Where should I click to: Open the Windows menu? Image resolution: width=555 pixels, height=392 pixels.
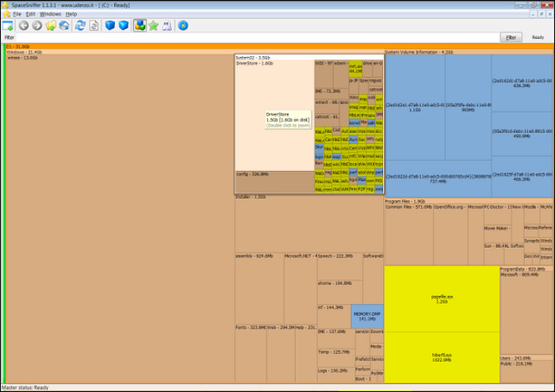(50, 14)
